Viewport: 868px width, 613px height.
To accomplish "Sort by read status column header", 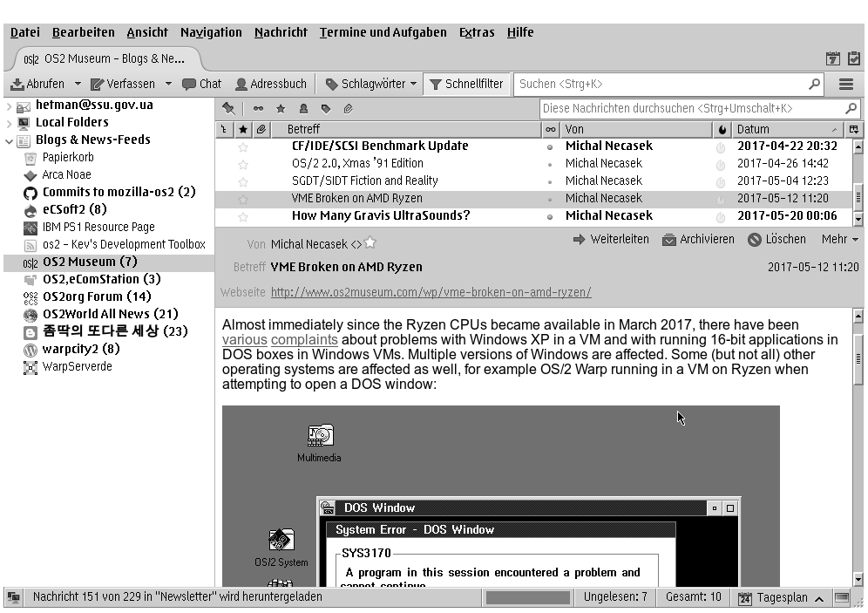I will tap(550, 130).
